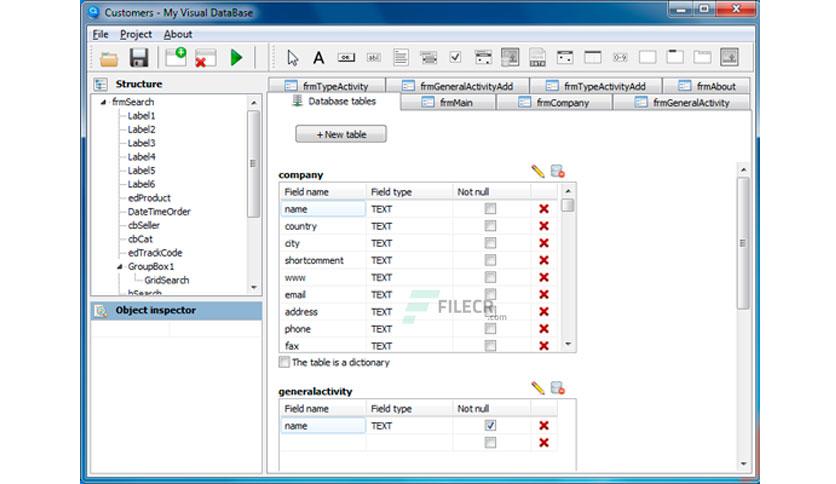Select the pointer cursor tool
Image resolution: width=836 pixels, height=484 pixels.
pyautogui.click(x=292, y=57)
